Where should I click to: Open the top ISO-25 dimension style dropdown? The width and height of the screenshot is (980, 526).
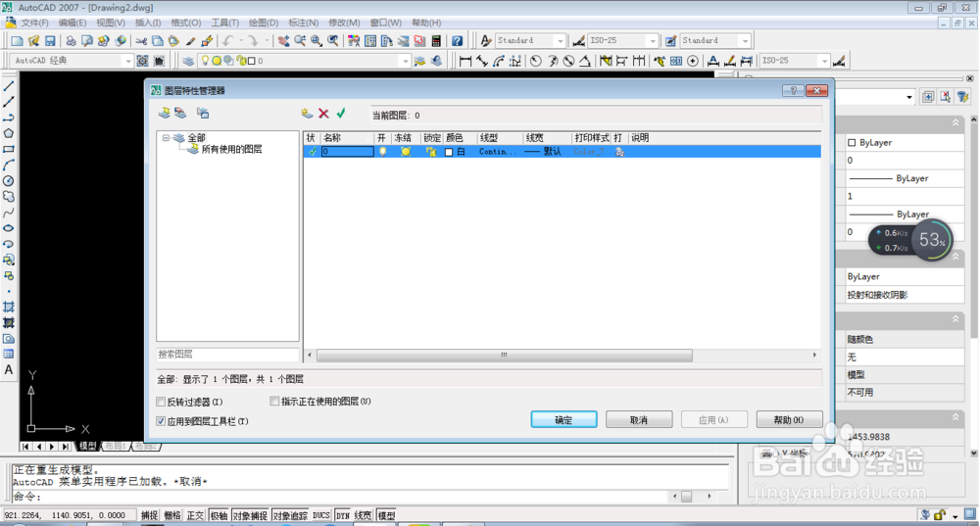pos(653,40)
